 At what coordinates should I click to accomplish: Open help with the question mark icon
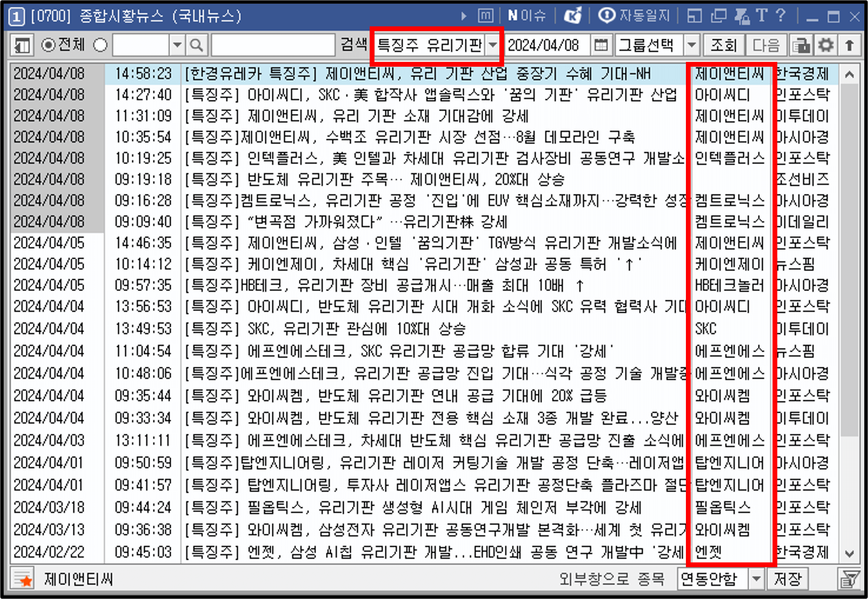click(x=781, y=16)
